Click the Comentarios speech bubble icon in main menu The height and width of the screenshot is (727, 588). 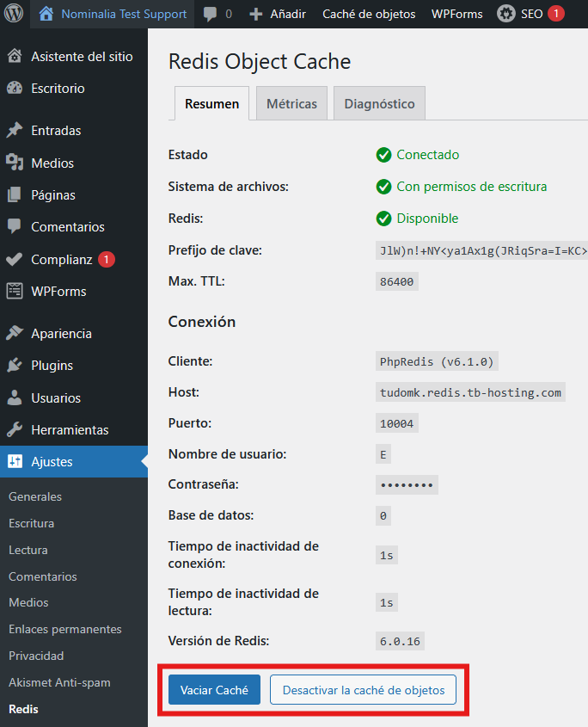(x=15, y=226)
